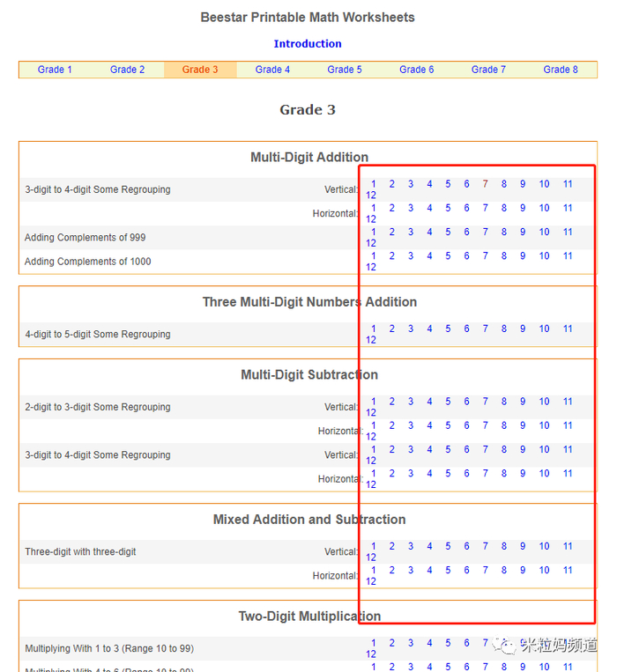Click the 'Two-Digit Multiplication' section heading
This screenshot has height=672, width=617.
click(309, 617)
